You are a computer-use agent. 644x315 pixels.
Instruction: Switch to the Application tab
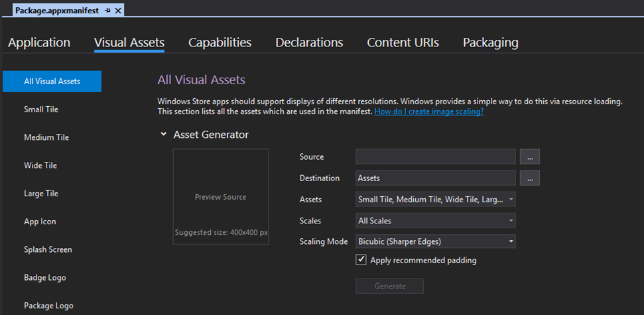coord(39,42)
